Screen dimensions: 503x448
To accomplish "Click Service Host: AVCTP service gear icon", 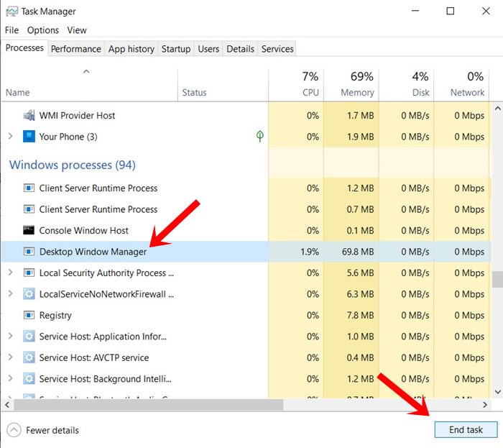I will (29, 357).
